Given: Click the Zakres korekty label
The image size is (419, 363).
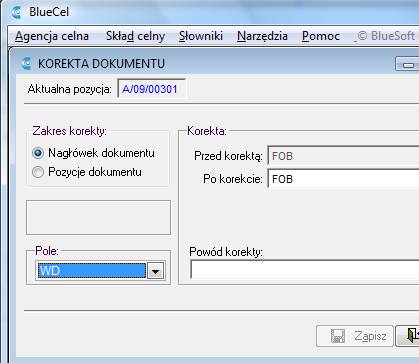Looking at the screenshot, I should point(70,131).
